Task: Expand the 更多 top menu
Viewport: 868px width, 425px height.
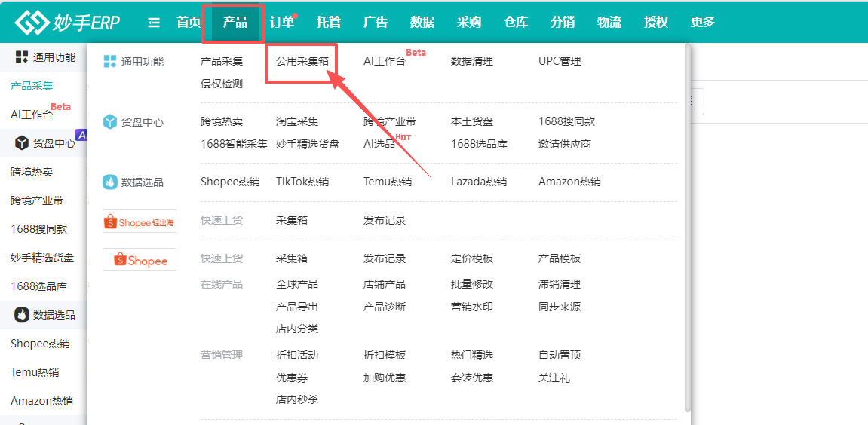Action: pyautogui.click(x=703, y=22)
